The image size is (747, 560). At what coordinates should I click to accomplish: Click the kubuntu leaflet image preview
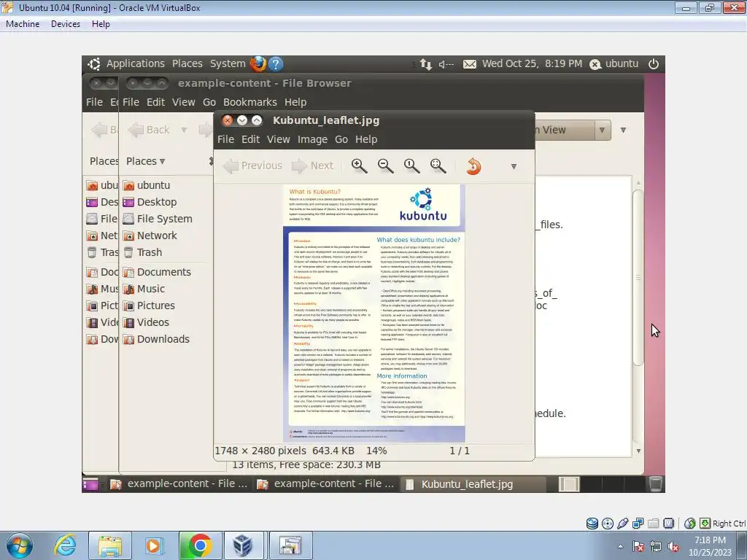374,314
